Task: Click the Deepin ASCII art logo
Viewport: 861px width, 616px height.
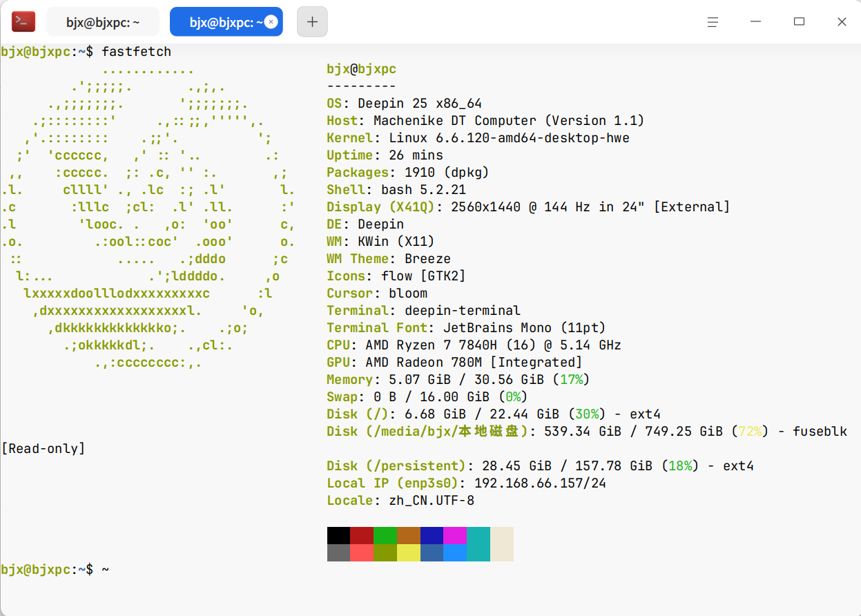Action: click(x=148, y=214)
